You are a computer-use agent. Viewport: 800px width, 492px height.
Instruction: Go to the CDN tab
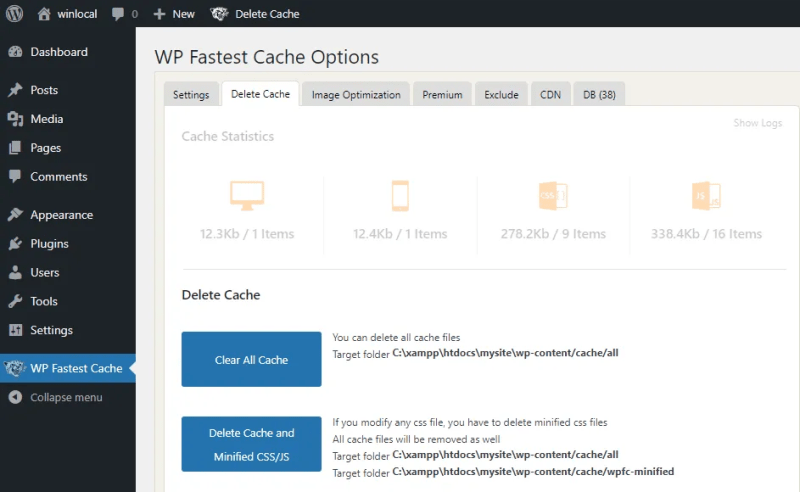coord(551,94)
